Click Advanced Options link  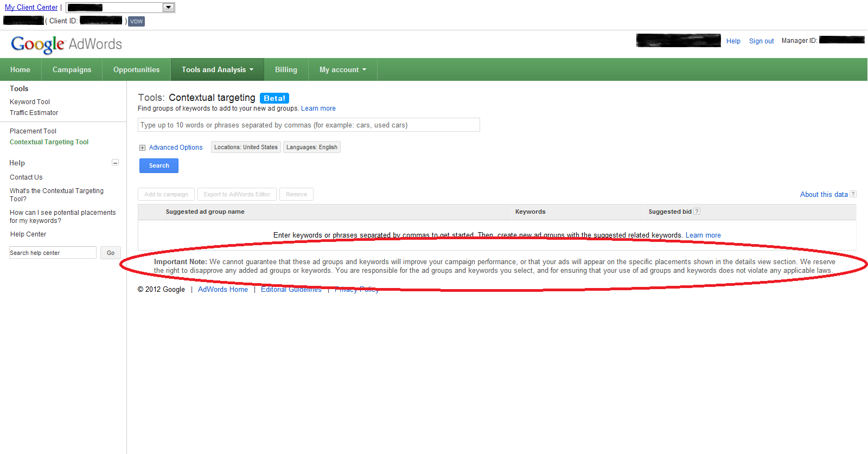(176, 148)
